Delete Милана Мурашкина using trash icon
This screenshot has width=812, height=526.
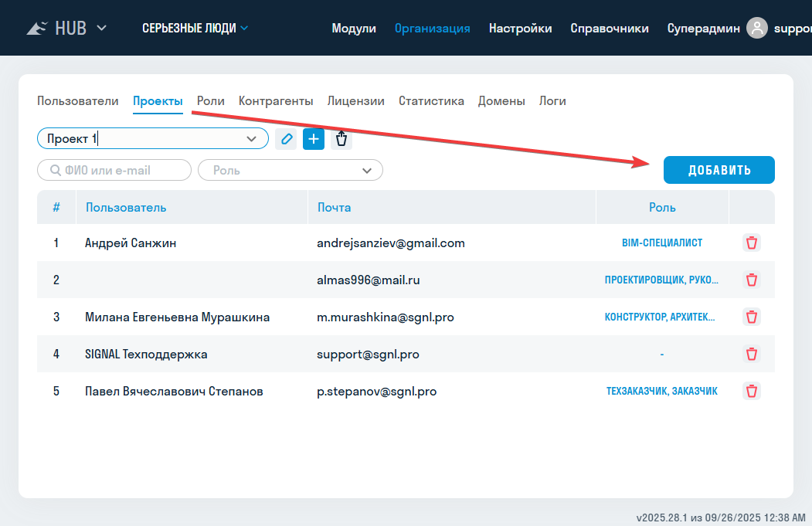[751, 317]
